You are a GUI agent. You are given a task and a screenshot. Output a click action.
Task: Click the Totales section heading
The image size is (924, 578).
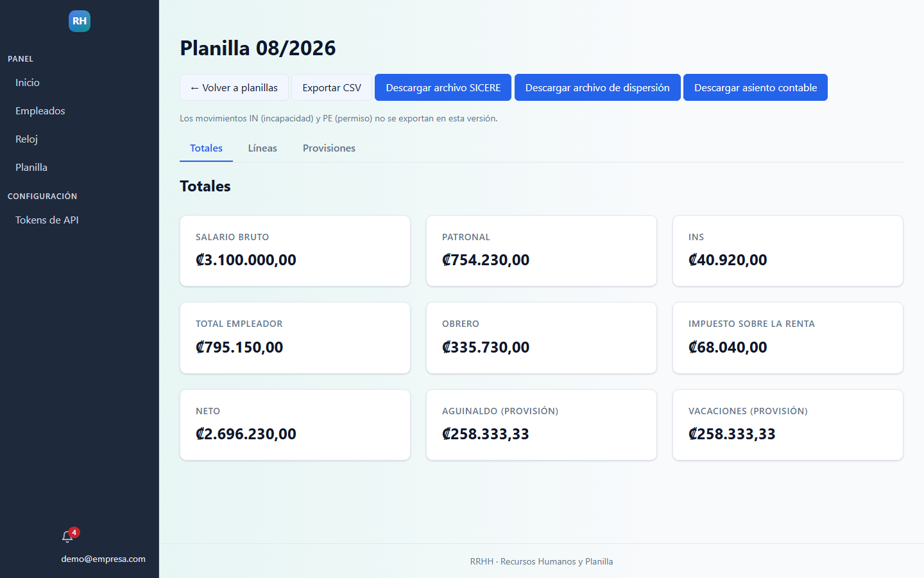205,186
